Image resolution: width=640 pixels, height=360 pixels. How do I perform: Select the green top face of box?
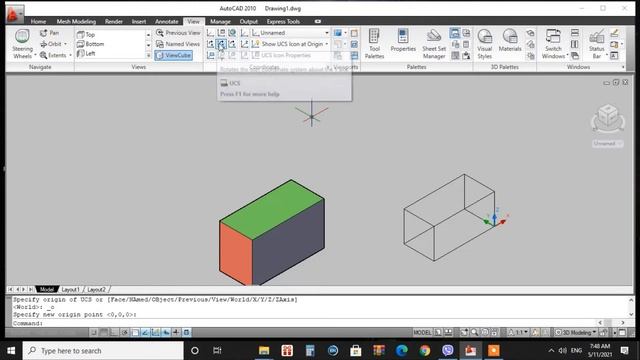[x=272, y=209]
